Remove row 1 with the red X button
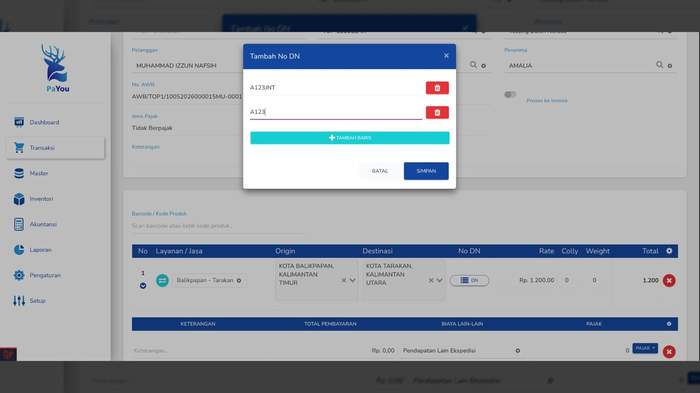 pos(669,280)
